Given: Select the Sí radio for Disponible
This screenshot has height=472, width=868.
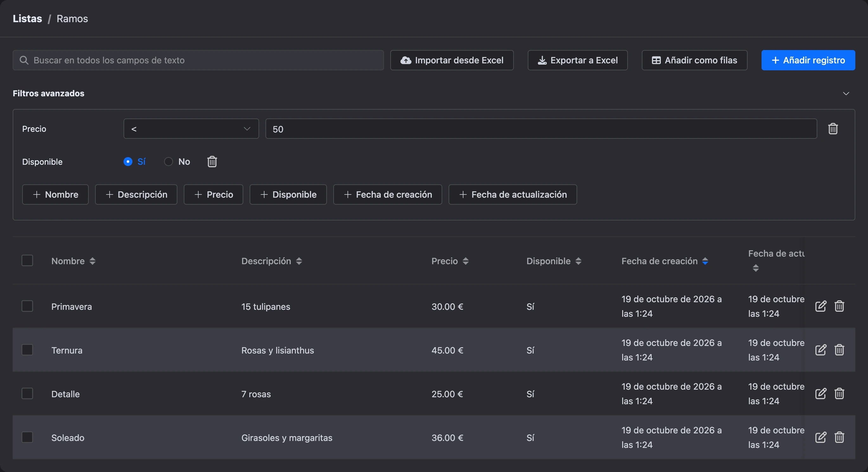Looking at the screenshot, I should tap(128, 162).
